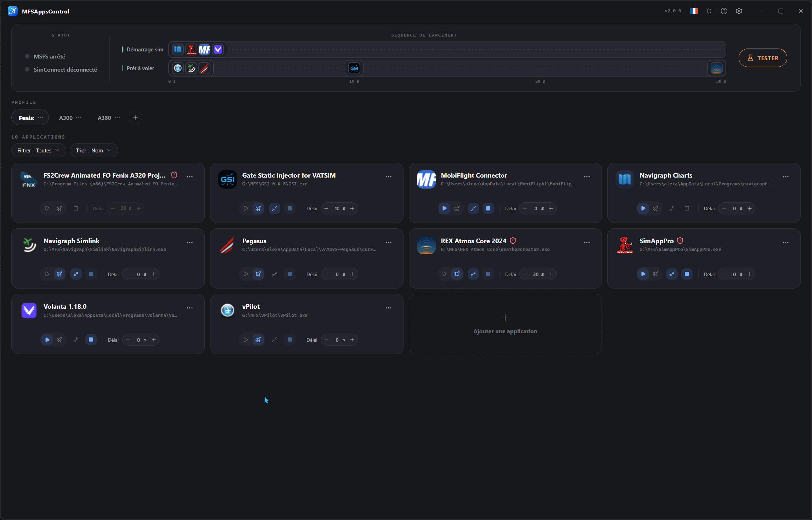Toggle close-with-sim square for Navigraph Charts
Viewport: 812px width, 520px height.
point(687,208)
